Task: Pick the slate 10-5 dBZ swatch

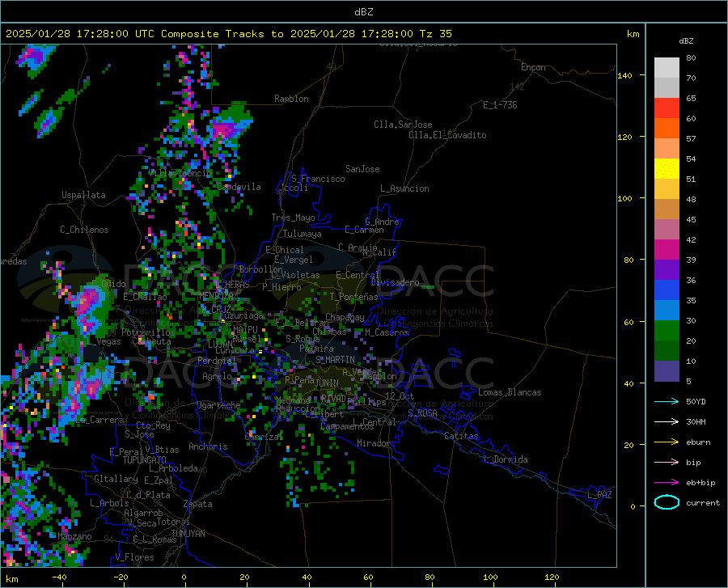Action: click(667, 371)
